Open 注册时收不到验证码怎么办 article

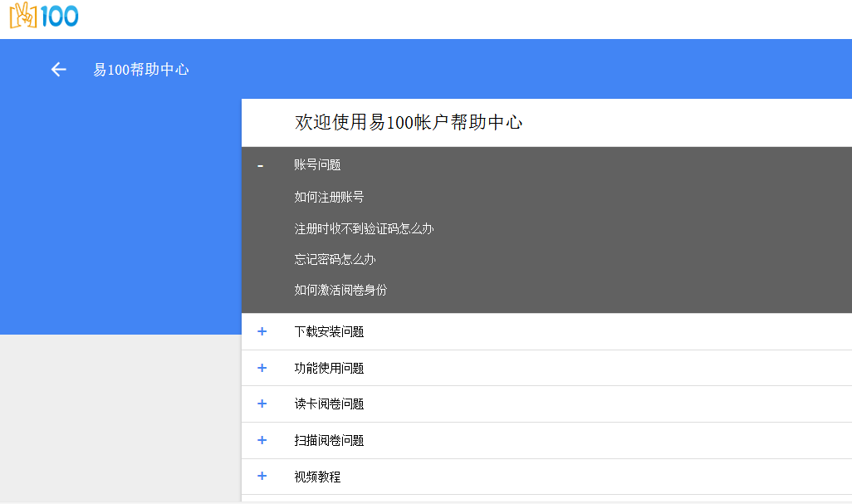click(364, 228)
